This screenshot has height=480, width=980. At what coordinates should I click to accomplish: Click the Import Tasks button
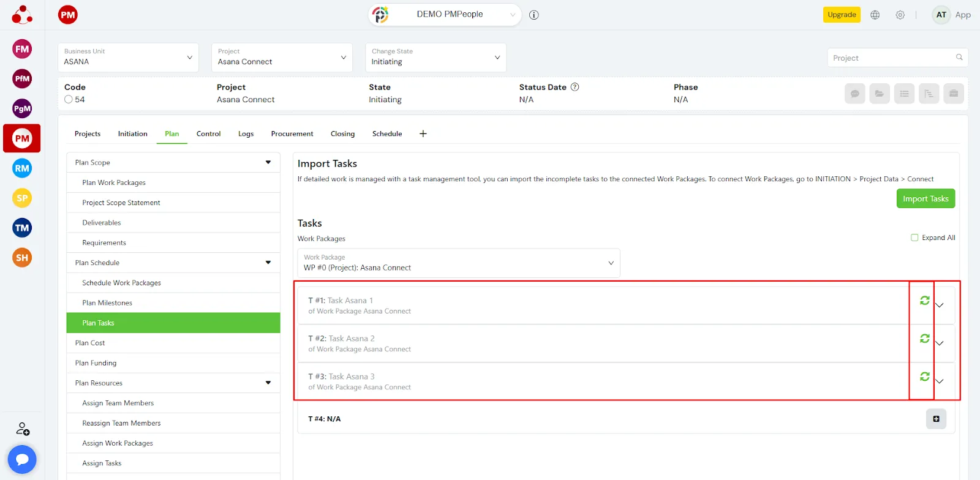coord(925,198)
